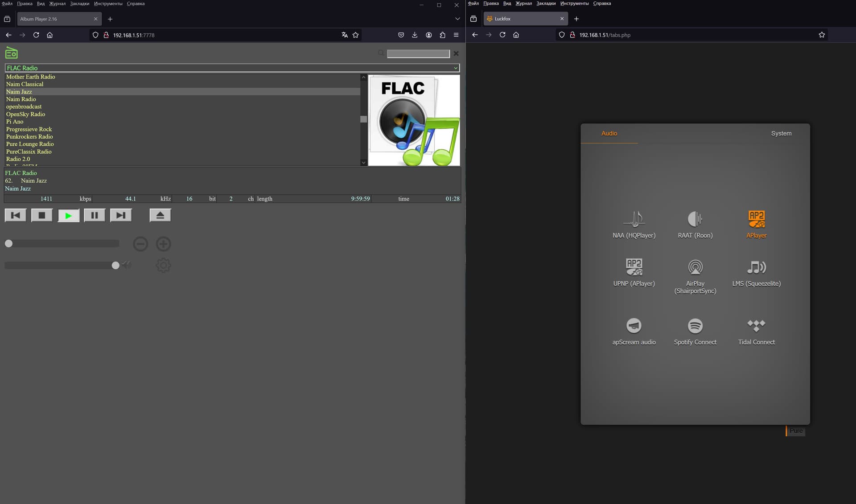The width and height of the screenshot is (856, 504).
Task: Click the volume slider handle
Action: click(x=115, y=265)
